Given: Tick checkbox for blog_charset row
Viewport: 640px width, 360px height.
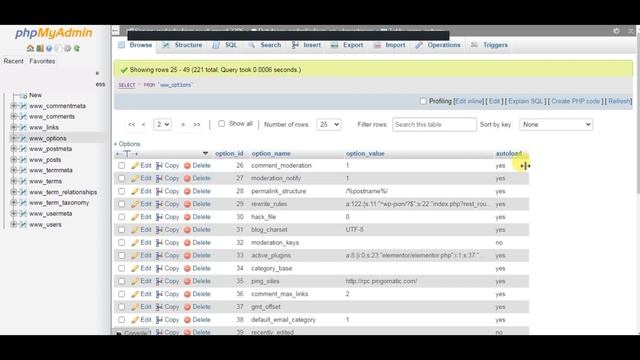Looking at the screenshot, I should 122,230.
